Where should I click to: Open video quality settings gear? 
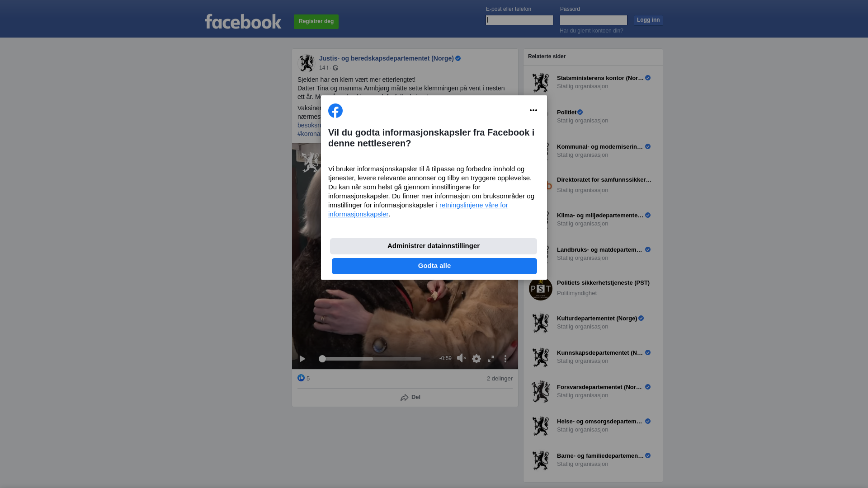476,359
